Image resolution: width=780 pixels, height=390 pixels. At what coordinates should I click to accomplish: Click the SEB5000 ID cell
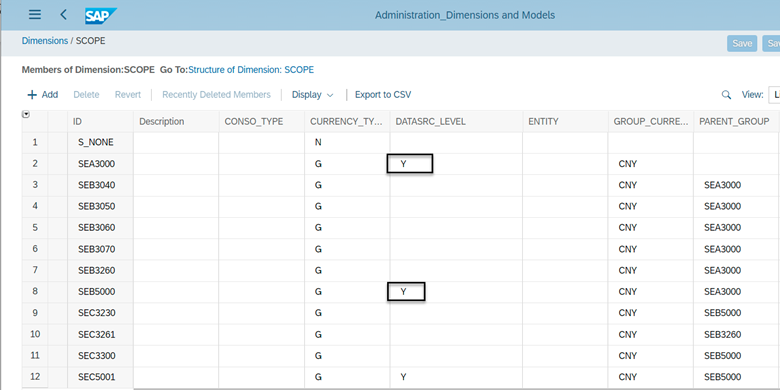coord(100,292)
